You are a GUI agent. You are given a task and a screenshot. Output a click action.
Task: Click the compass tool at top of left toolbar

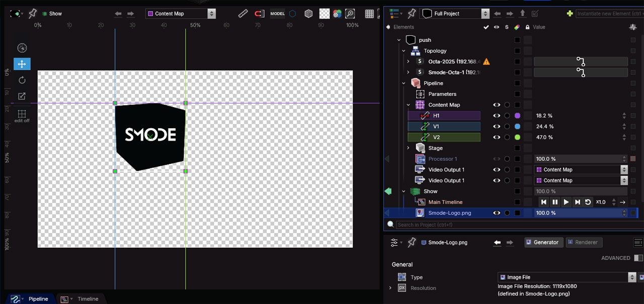pyautogui.click(x=22, y=48)
